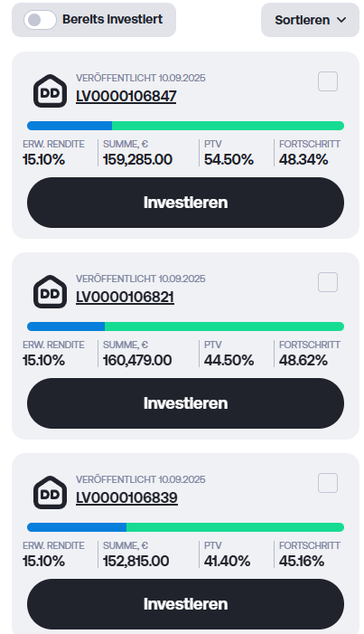The height and width of the screenshot is (634, 364).
Task: Click the house icon beside LV0000106821
Action: (50, 292)
